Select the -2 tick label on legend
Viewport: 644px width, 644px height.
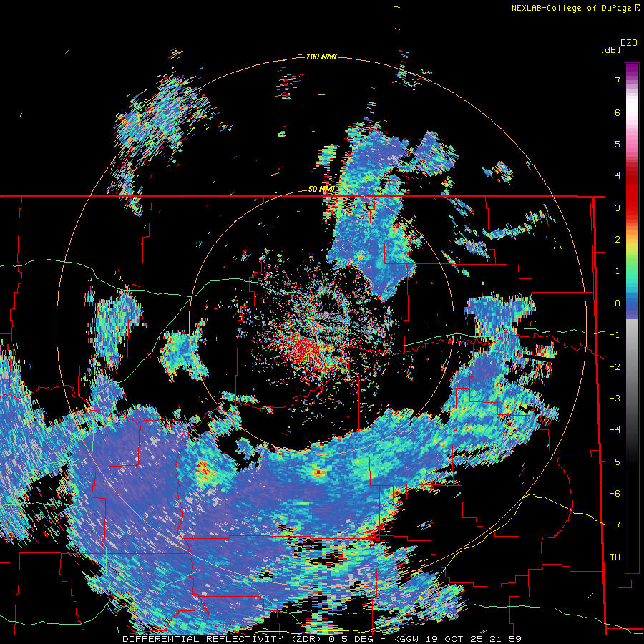click(614, 366)
